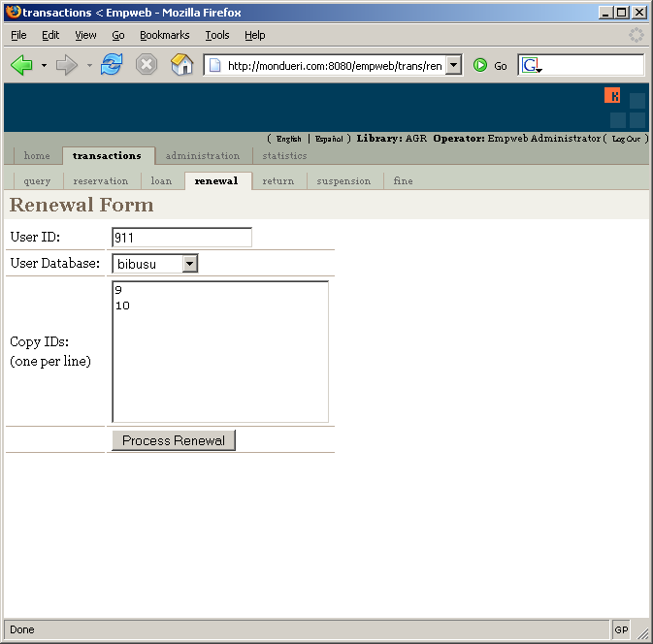Click the Firefox activity throbber icon

(636, 35)
